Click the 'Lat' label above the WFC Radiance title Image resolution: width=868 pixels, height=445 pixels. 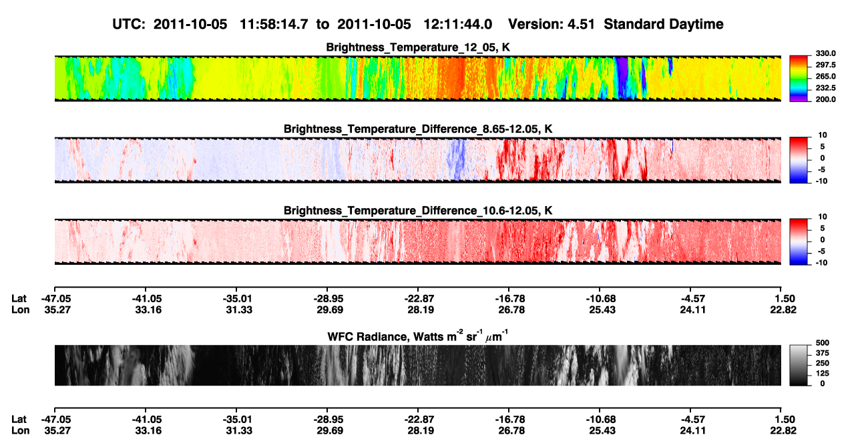19,298
